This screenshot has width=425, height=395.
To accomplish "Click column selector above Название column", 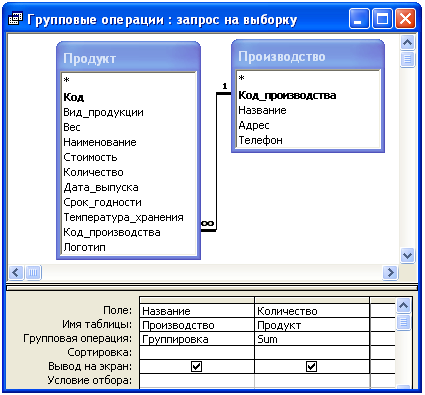I will (x=197, y=300).
